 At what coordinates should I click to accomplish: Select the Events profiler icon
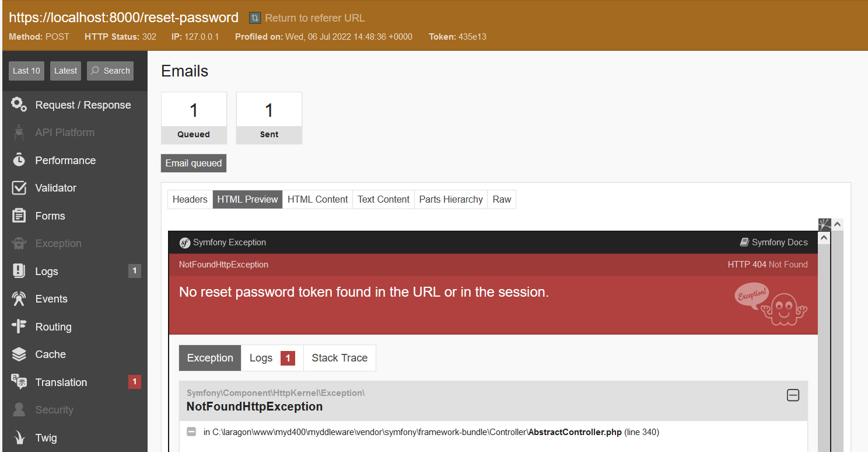tap(51, 298)
